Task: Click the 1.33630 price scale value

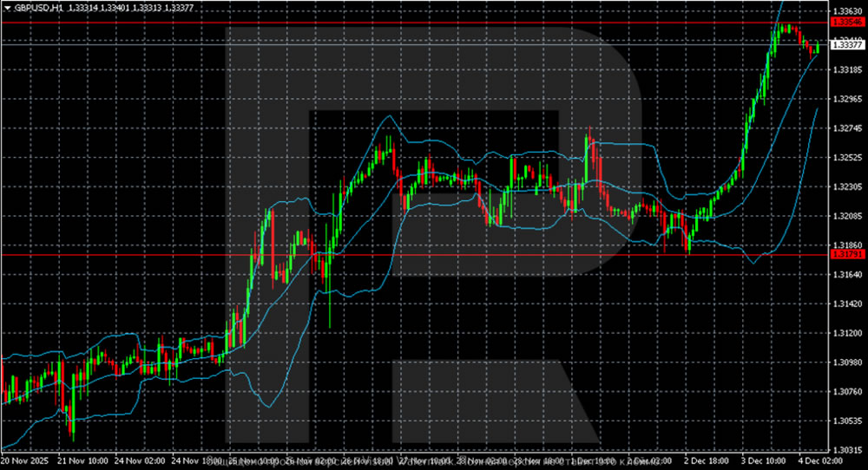Action: click(x=847, y=11)
